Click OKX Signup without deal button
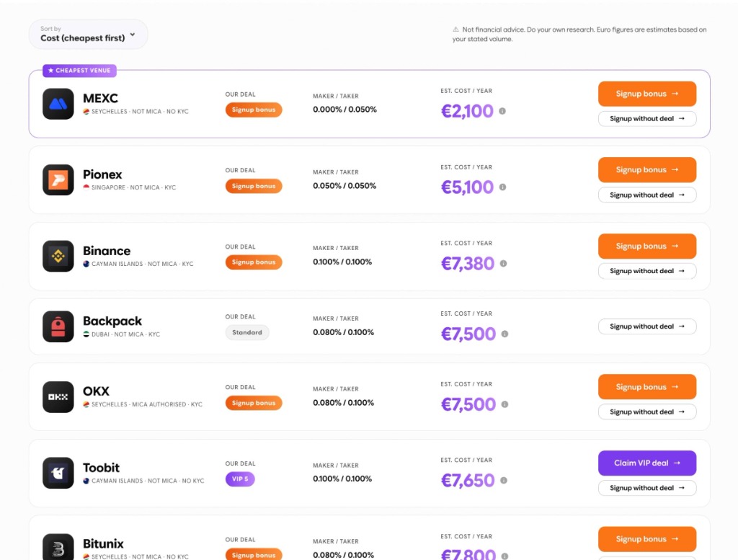The width and height of the screenshot is (738, 560). click(647, 412)
